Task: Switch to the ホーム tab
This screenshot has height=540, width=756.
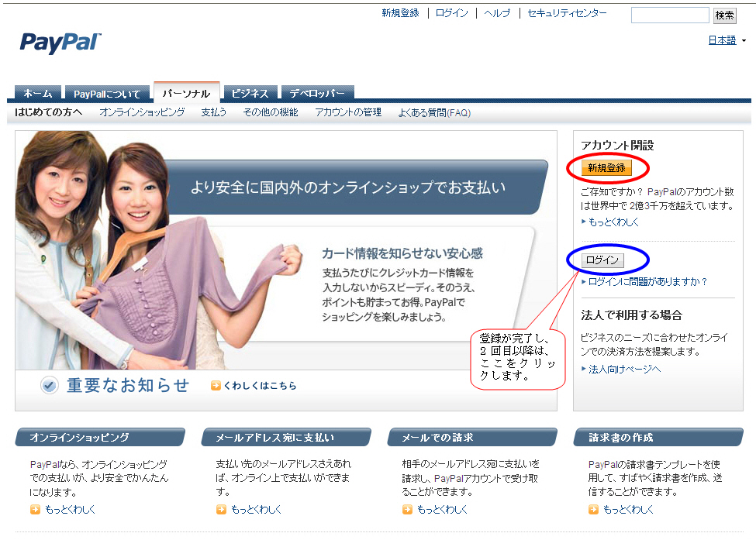Action: (38, 93)
